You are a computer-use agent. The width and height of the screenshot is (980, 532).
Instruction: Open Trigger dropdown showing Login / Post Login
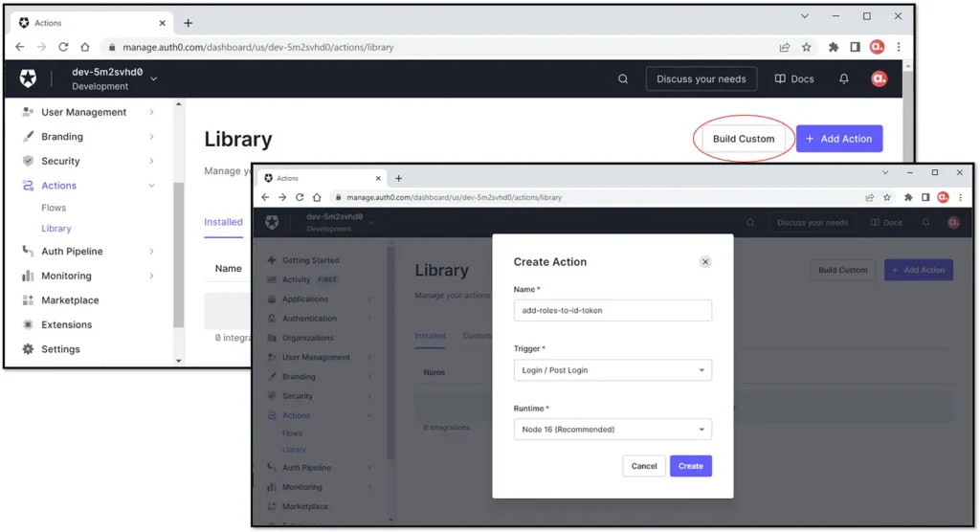[x=612, y=370]
